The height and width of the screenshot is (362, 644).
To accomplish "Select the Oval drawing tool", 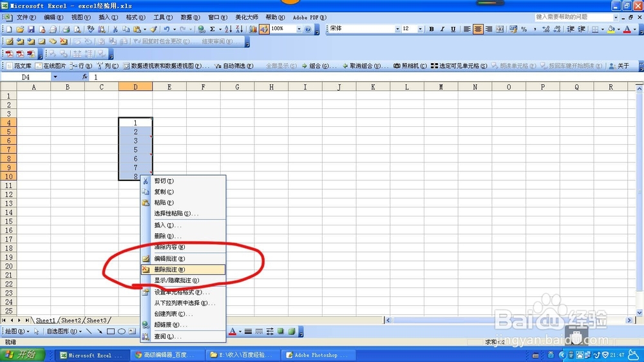I will point(122,331).
